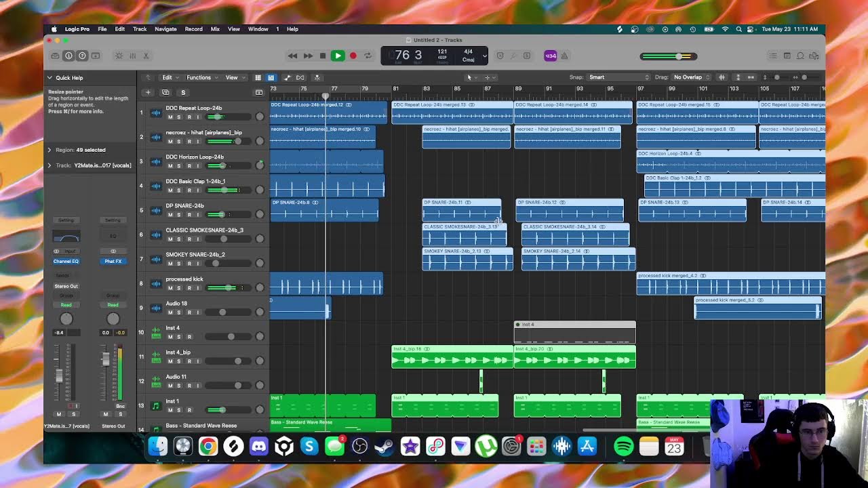The width and height of the screenshot is (868, 488).
Task: Open the Library panel icon
Action: pyautogui.click(x=55, y=56)
